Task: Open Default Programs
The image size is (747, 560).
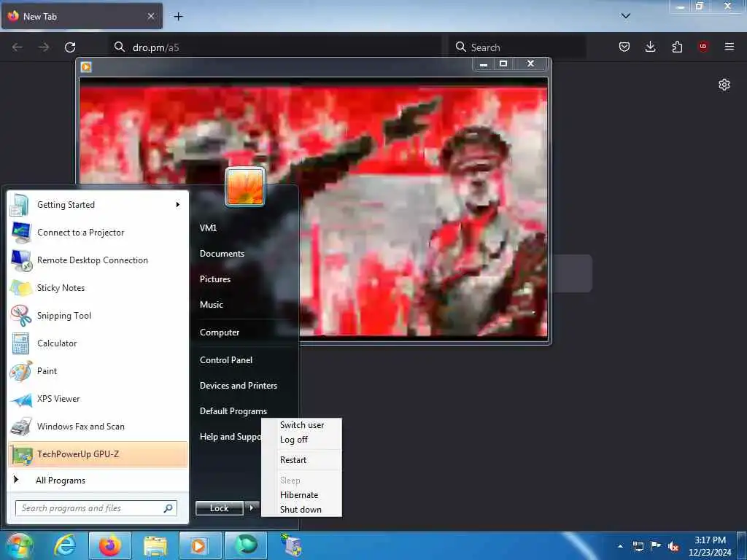Action: (x=233, y=411)
